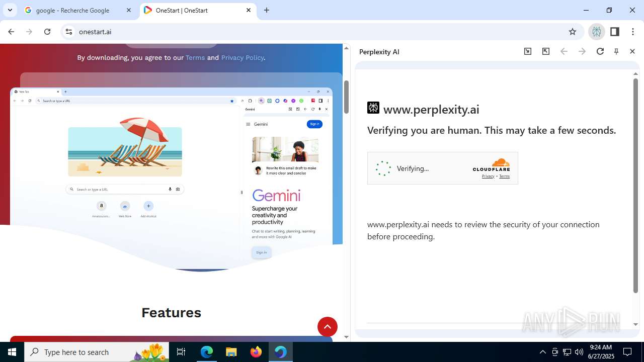Open Task View on the taskbar
This screenshot has width=644, height=362.
(181, 352)
